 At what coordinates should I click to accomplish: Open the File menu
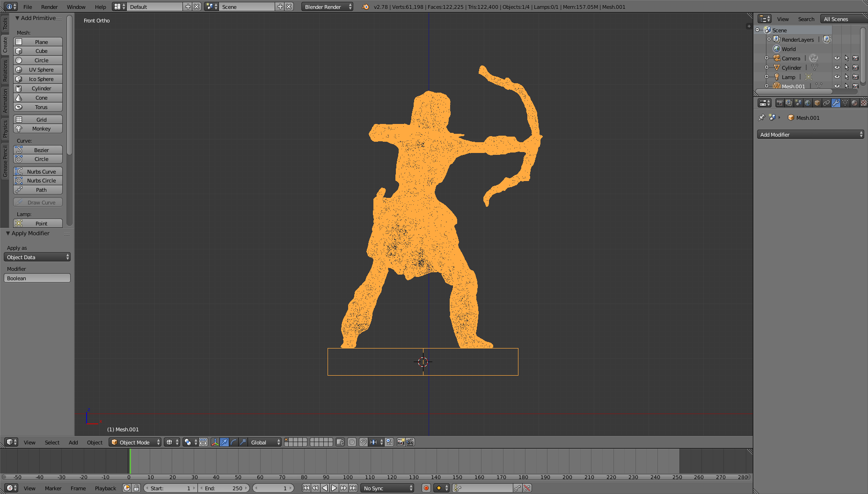(x=28, y=7)
